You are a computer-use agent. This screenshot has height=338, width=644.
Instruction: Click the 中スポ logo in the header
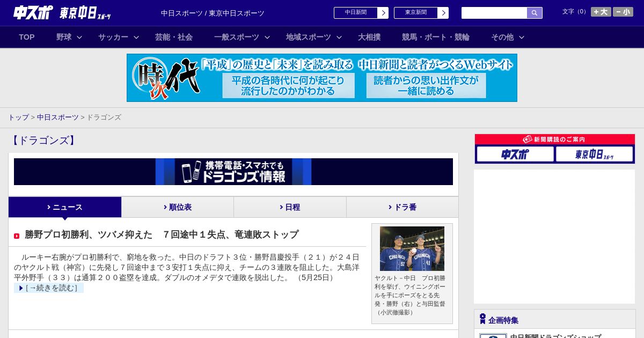(33, 12)
